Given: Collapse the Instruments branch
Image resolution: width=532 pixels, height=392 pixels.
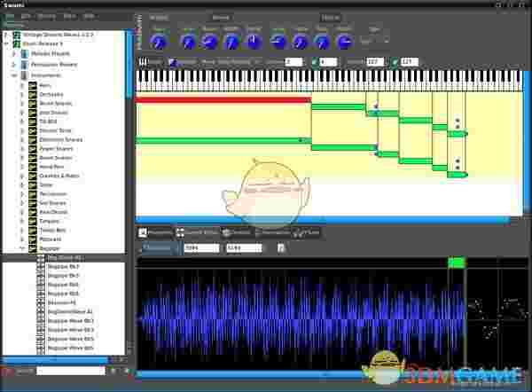Looking at the screenshot, I should 14,75.
